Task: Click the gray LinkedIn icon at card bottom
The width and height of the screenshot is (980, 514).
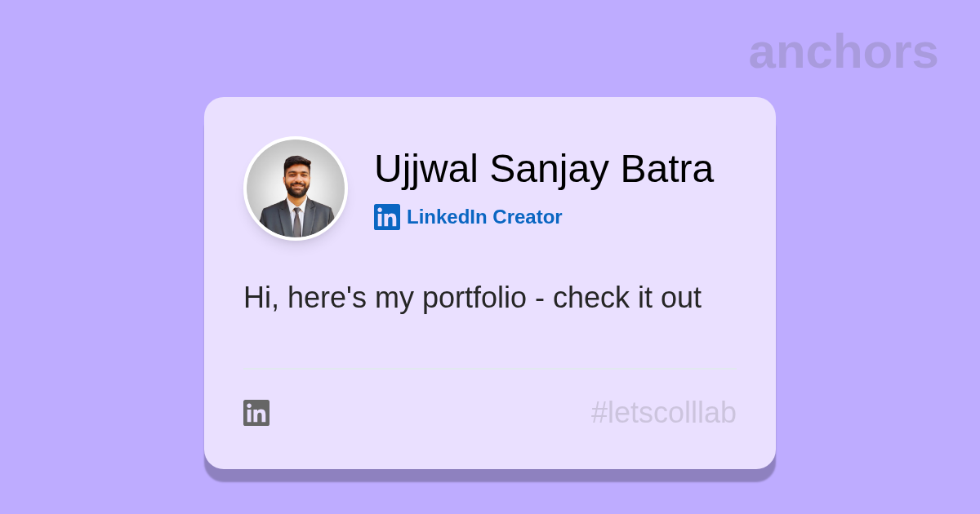Action: tap(256, 413)
